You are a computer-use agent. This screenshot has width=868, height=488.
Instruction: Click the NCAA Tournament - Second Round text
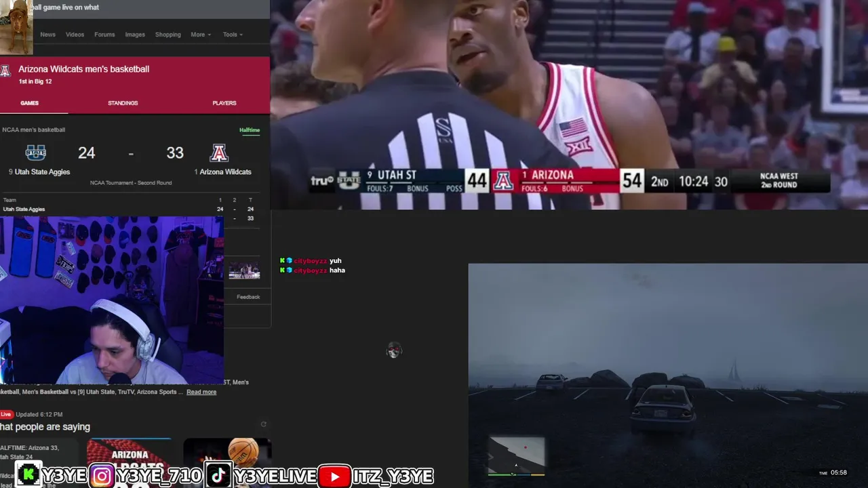click(131, 183)
